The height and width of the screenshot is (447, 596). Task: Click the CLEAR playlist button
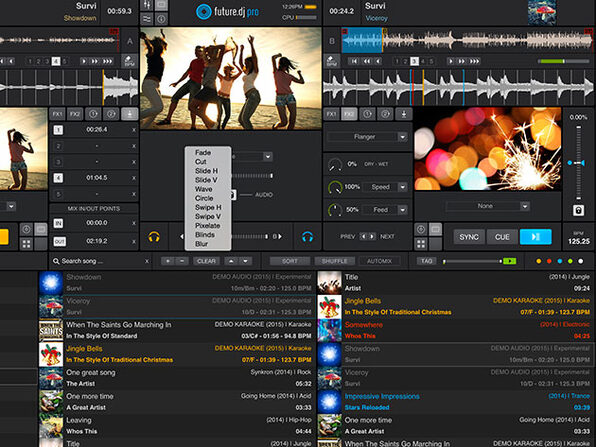[206, 261]
